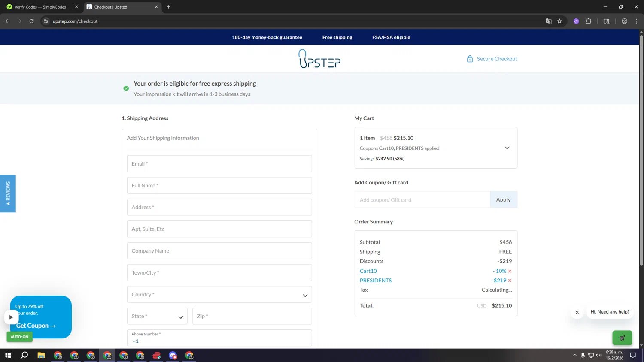Click the Phone Number field

click(219, 338)
